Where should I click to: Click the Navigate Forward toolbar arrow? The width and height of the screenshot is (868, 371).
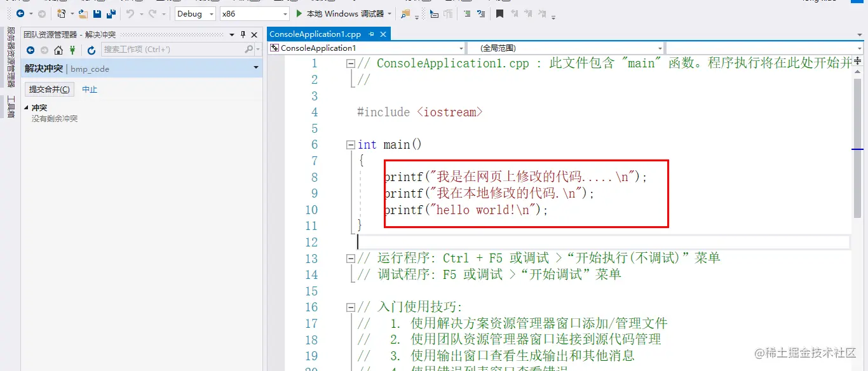point(42,13)
